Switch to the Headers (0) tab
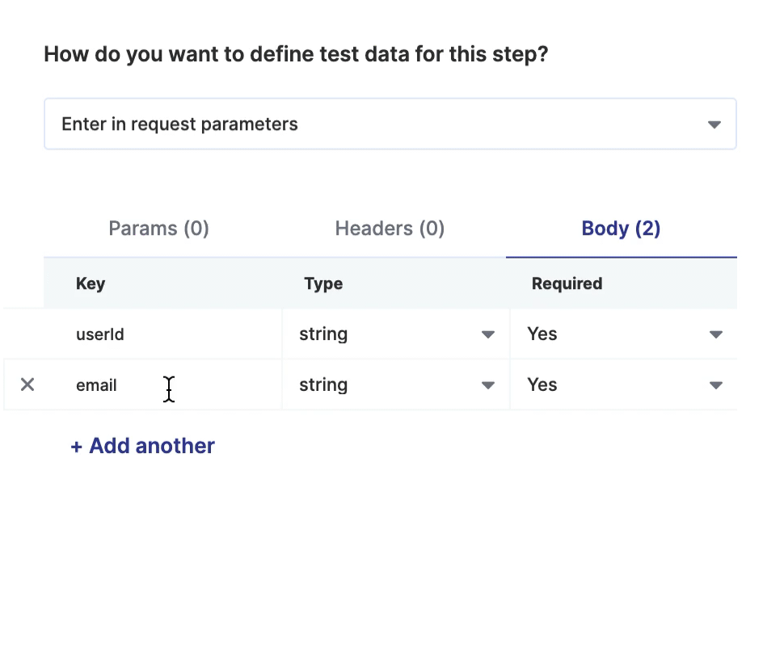Viewport: 784px width, 672px height. 390,229
